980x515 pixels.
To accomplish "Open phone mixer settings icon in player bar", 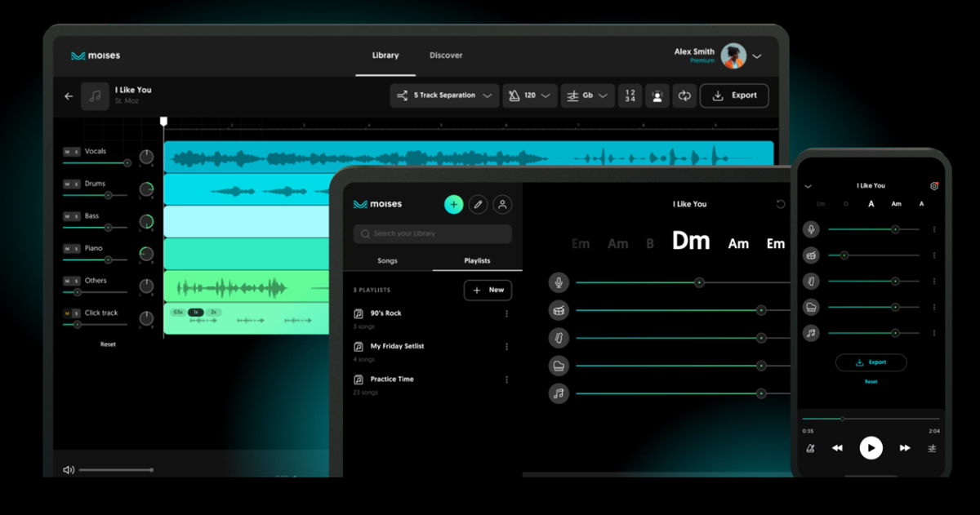I will click(932, 448).
